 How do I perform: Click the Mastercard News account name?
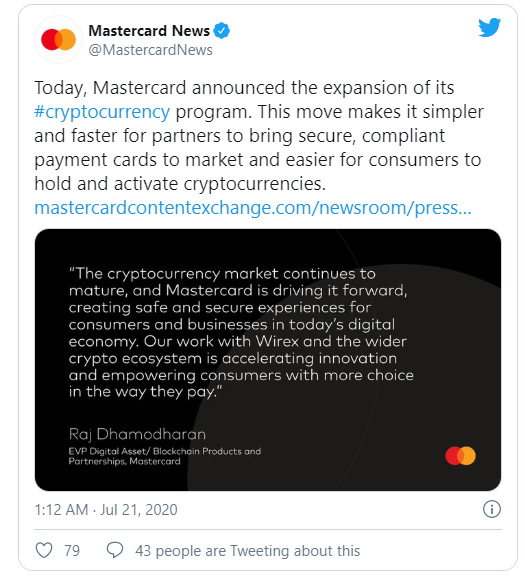(149, 31)
